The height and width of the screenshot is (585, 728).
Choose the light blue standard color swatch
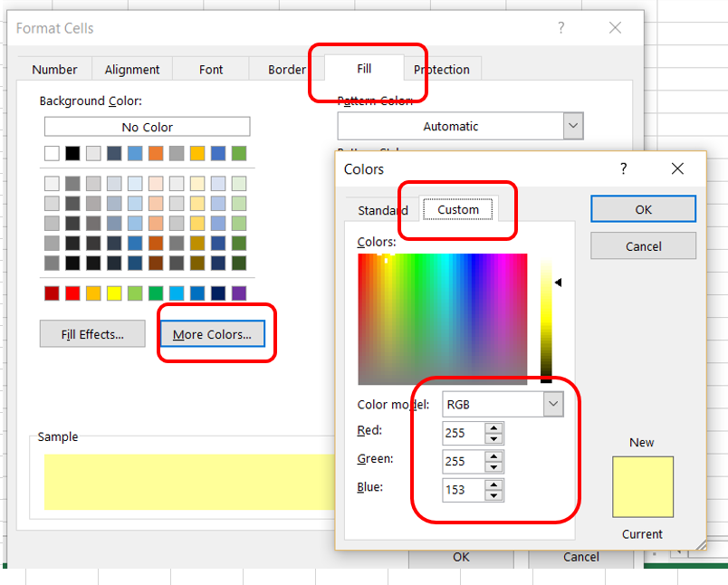[x=177, y=293]
